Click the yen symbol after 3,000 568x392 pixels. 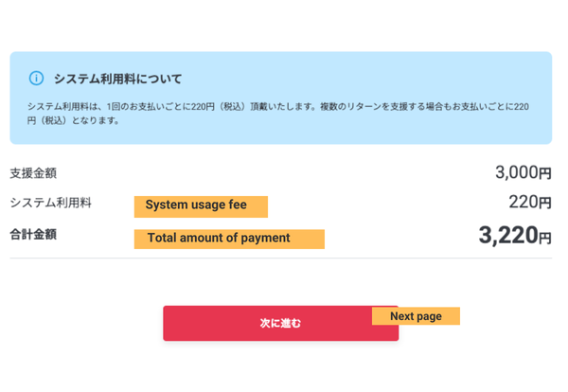click(545, 174)
